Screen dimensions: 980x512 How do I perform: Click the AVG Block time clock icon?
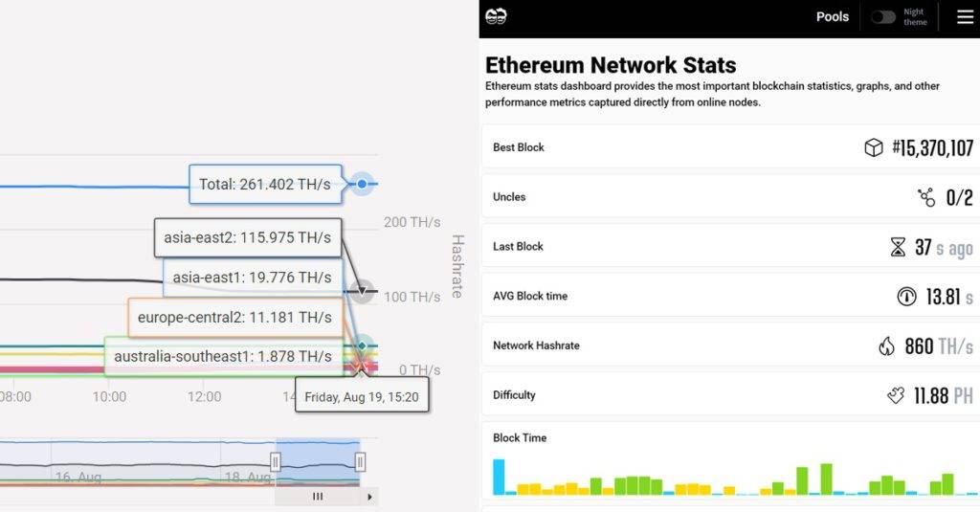coord(905,297)
